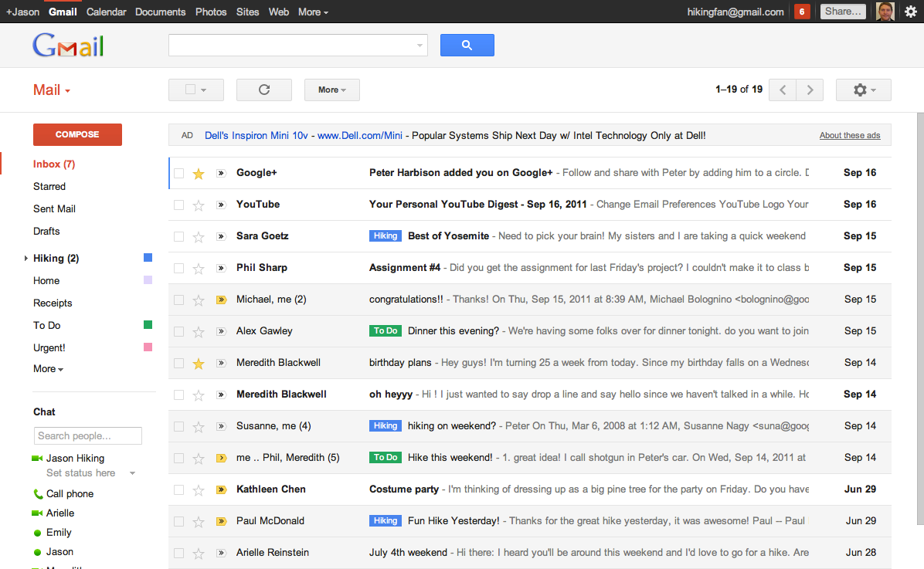Click the blue search magnifier button
This screenshot has width=924, height=569.
467,45
